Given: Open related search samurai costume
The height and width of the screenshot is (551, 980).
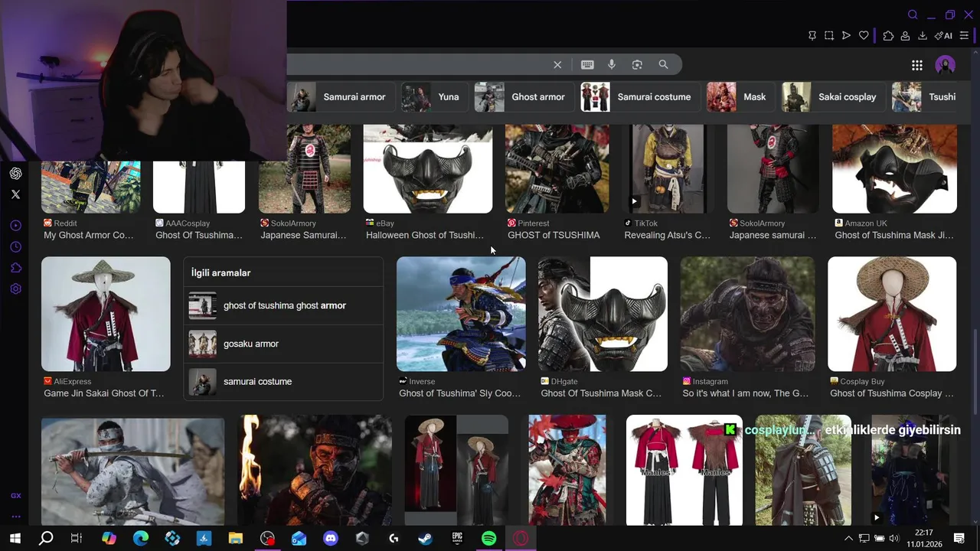Looking at the screenshot, I should [283, 381].
